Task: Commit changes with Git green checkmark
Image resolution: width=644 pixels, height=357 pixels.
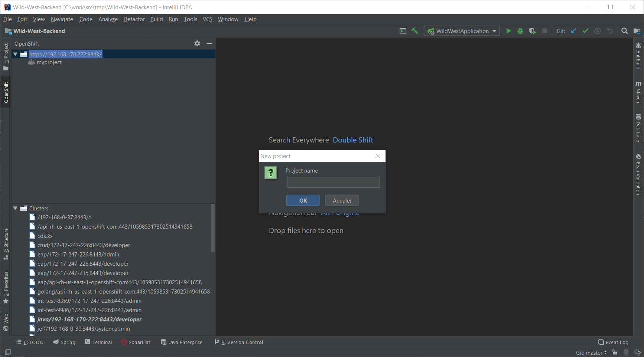Action: 586,31
